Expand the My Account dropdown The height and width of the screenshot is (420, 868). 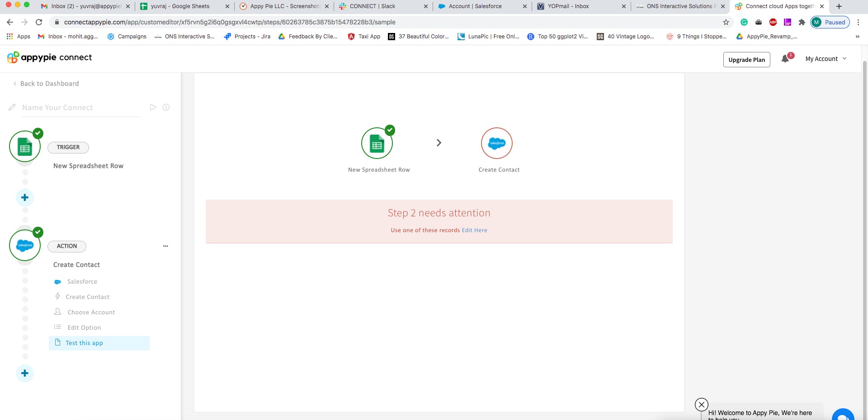coord(826,59)
